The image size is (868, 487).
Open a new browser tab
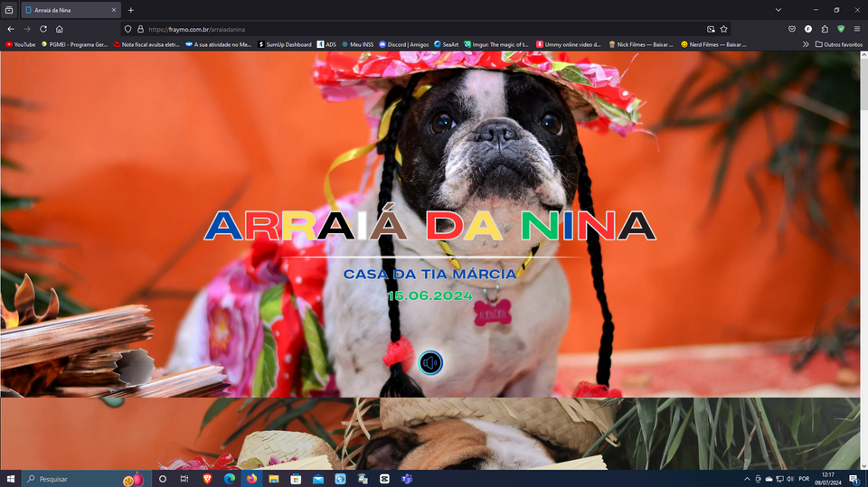[x=130, y=10]
